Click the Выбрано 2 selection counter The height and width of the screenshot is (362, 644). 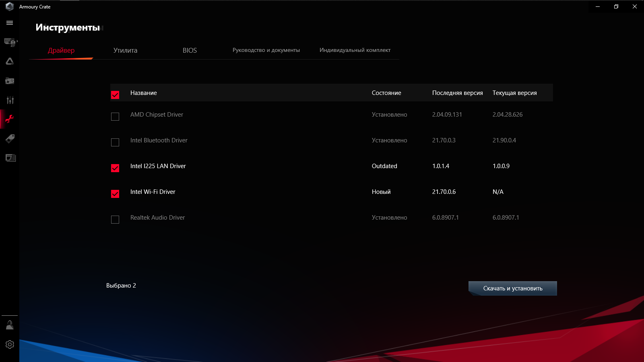tap(121, 286)
